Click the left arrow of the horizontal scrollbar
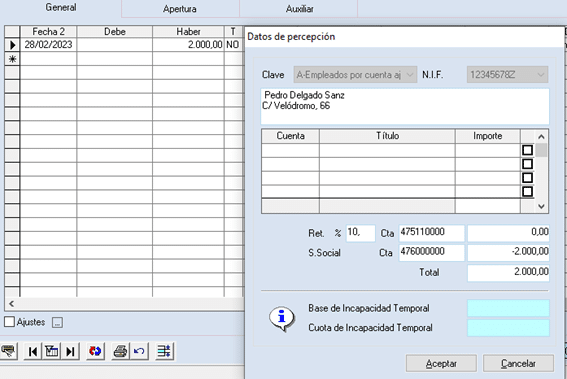 (x=12, y=304)
